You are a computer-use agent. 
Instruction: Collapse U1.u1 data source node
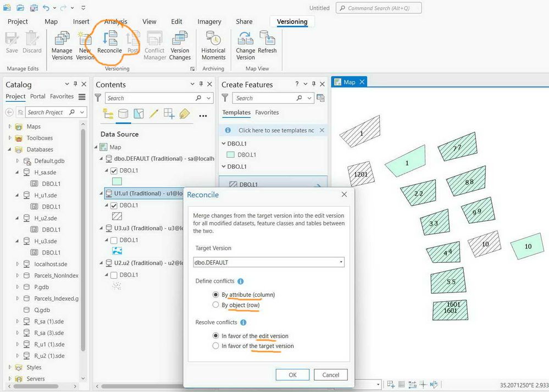pos(101,194)
